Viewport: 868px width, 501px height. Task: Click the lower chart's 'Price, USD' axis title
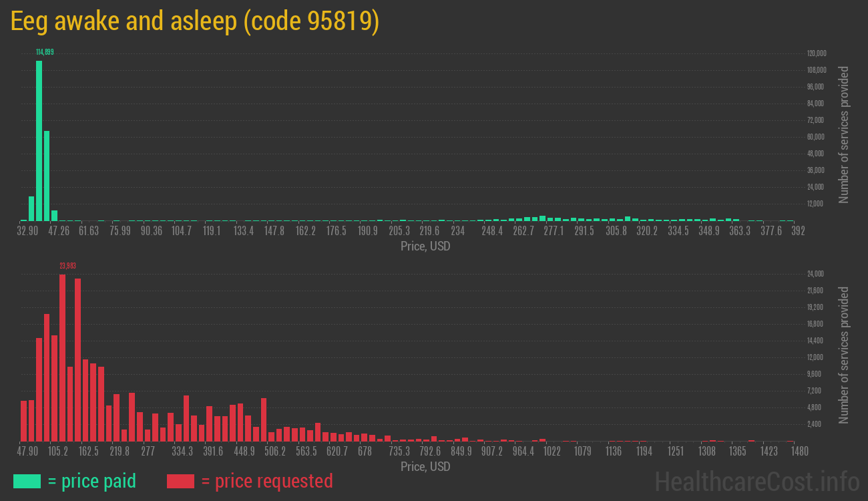click(425, 467)
